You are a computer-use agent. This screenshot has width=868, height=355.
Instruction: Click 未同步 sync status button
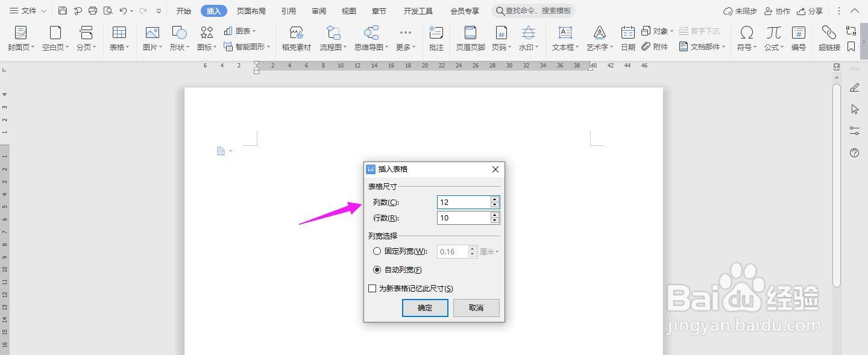[740, 11]
